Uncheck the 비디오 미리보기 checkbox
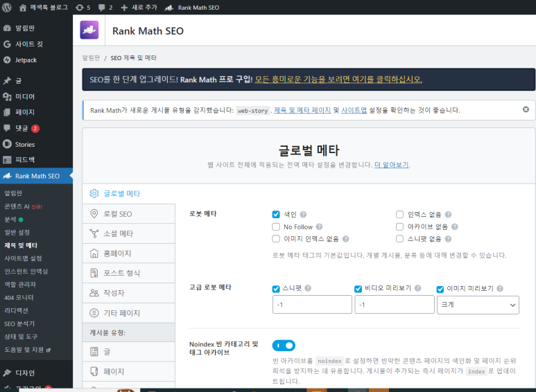The width and height of the screenshot is (536, 392). tap(358, 289)
